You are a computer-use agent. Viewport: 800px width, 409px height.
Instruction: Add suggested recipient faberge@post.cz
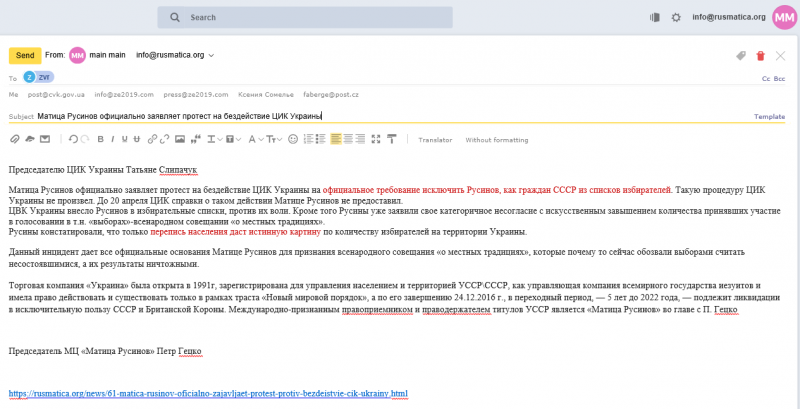click(x=331, y=95)
